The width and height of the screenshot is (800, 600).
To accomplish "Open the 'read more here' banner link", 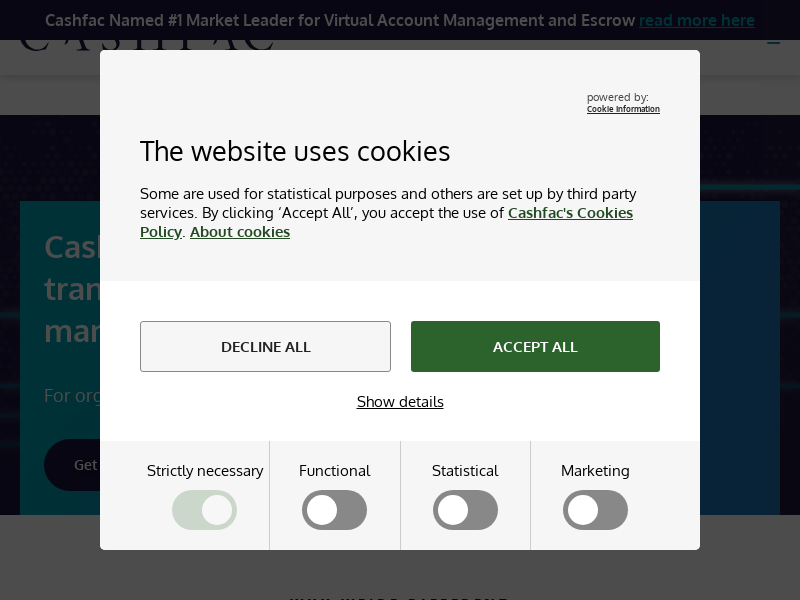I will 697,20.
